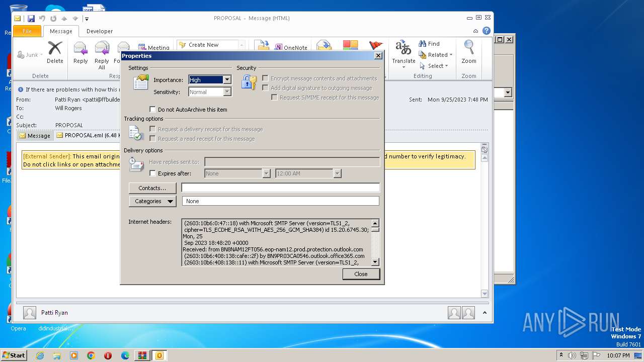Click Internet headers scrollbar down arrow
Screen dimensions: 644x362
click(x=375, y=262)
